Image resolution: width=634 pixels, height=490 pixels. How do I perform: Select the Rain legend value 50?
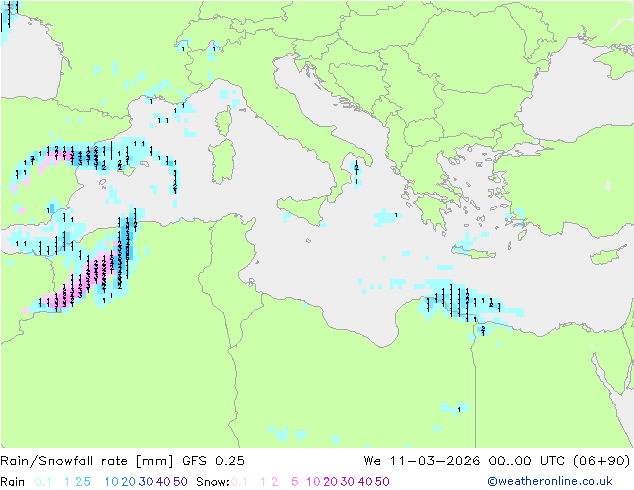tap(180, 482)
